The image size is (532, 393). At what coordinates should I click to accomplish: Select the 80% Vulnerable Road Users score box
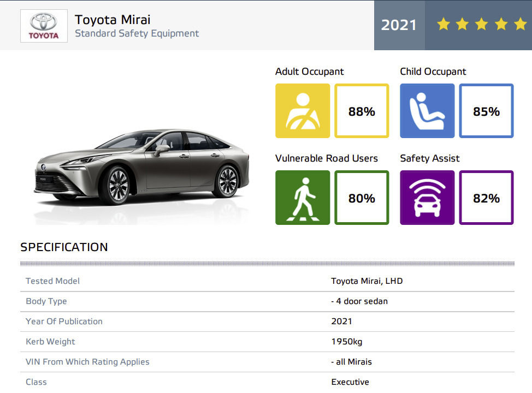point(362,198)
